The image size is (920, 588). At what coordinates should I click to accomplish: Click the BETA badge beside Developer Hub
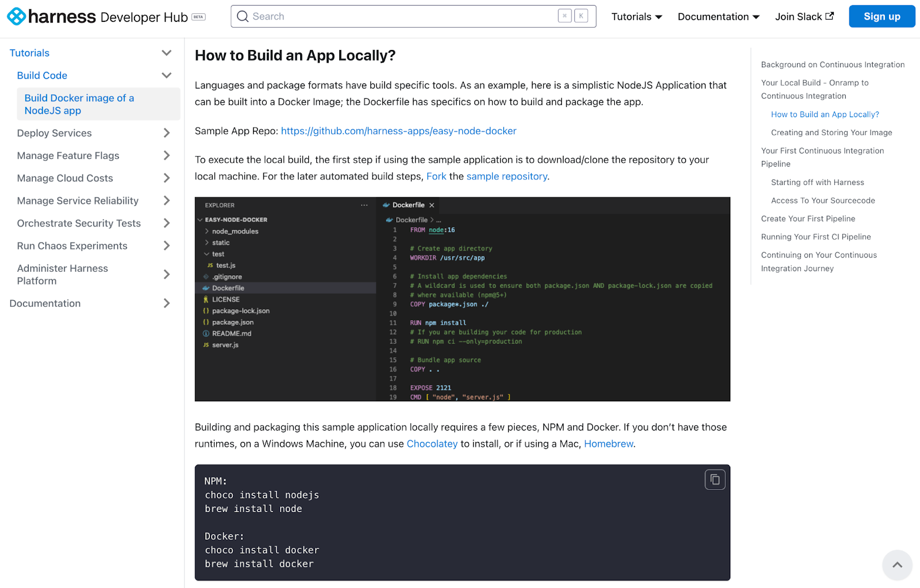coord(198,17)
